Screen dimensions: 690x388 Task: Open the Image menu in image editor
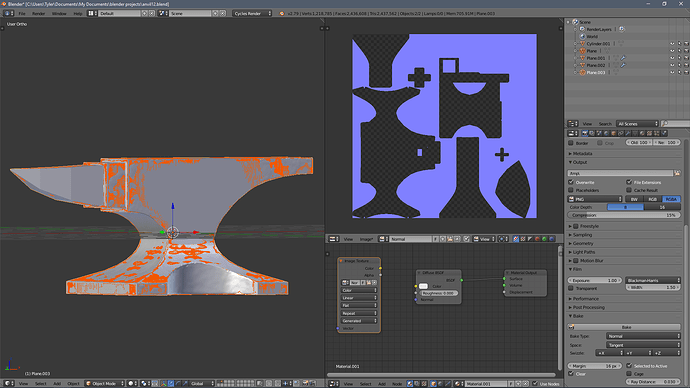[366, 239]
